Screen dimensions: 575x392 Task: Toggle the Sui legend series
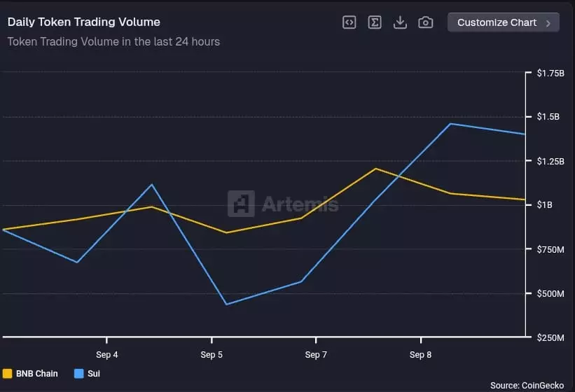(87, 373)
